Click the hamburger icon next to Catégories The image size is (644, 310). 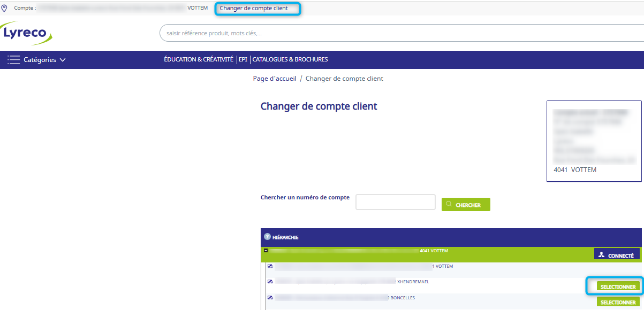tap(14, 60)
